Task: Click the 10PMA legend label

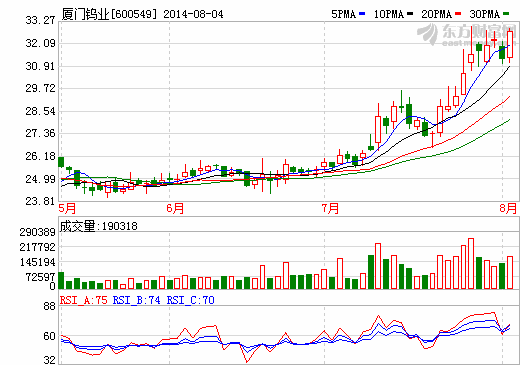Action: (388, 14)
